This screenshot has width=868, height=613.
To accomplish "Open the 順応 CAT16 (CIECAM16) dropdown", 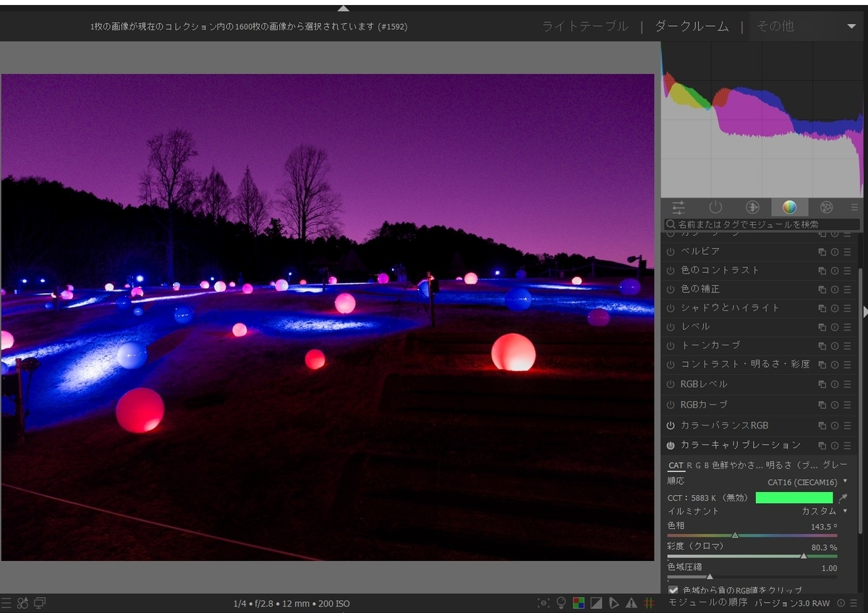I will tap(803, 480).
